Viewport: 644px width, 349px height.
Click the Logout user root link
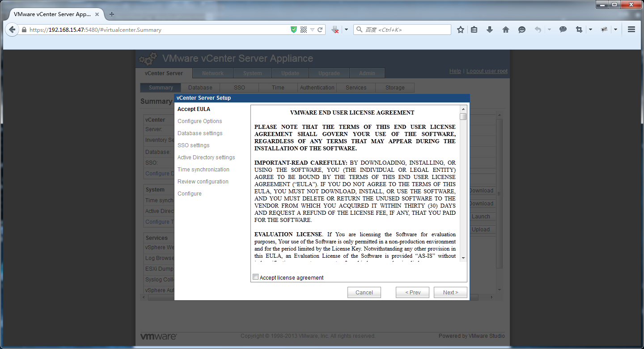click(x=487, y=71)
